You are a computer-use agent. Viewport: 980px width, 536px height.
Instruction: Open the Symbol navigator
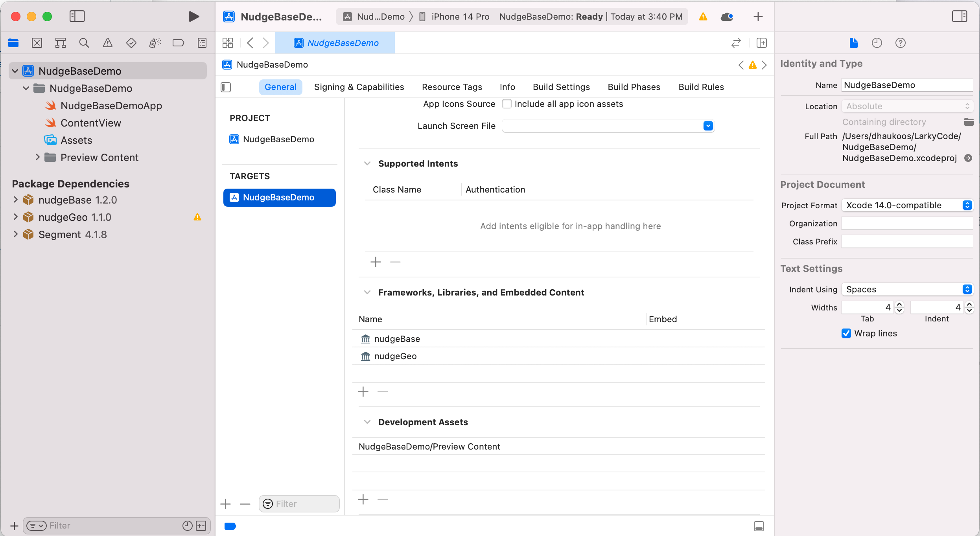61,43
